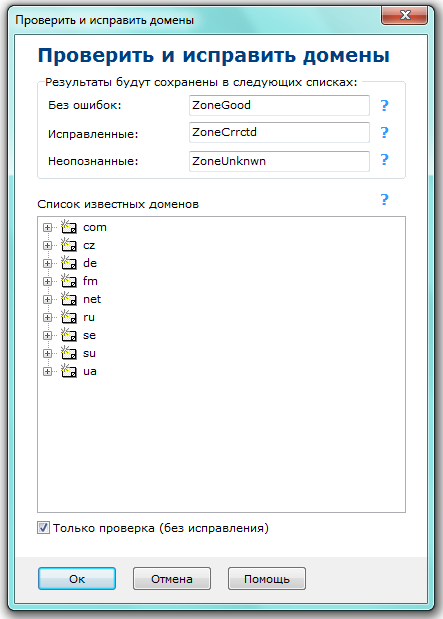Image resolution: width=443 pixels, height=619 pixels.
Task: Open help for the ZoneUnknwn list
Action: click(x=384, y=159)
